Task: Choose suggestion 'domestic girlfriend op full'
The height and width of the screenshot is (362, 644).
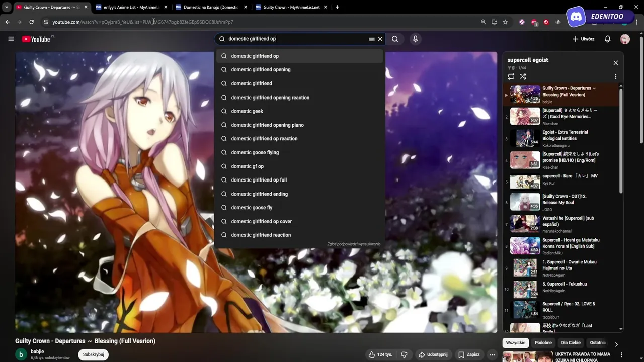Action: [x=299, y=180]
